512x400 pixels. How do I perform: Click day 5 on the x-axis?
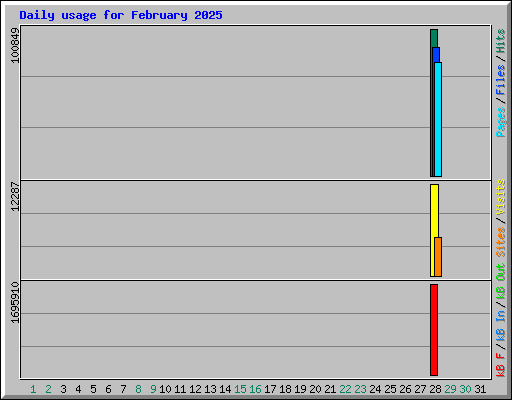click(x=93, y=389)
